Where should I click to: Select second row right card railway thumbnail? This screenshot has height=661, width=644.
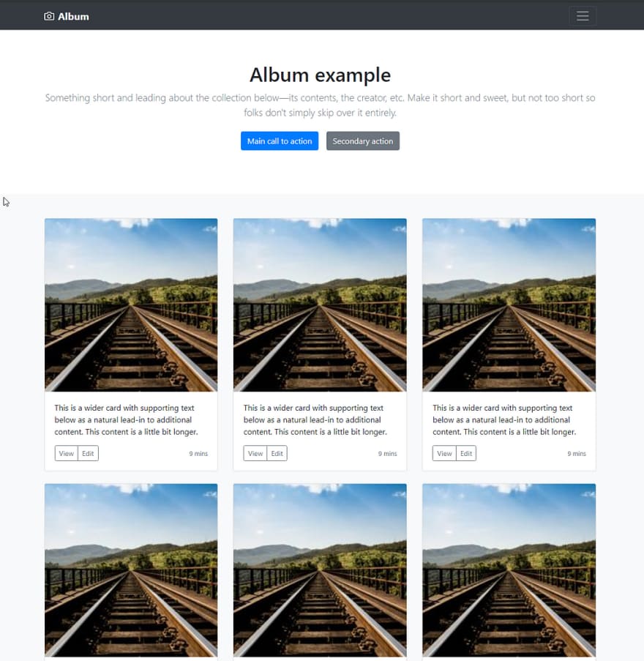coord(509,570)
